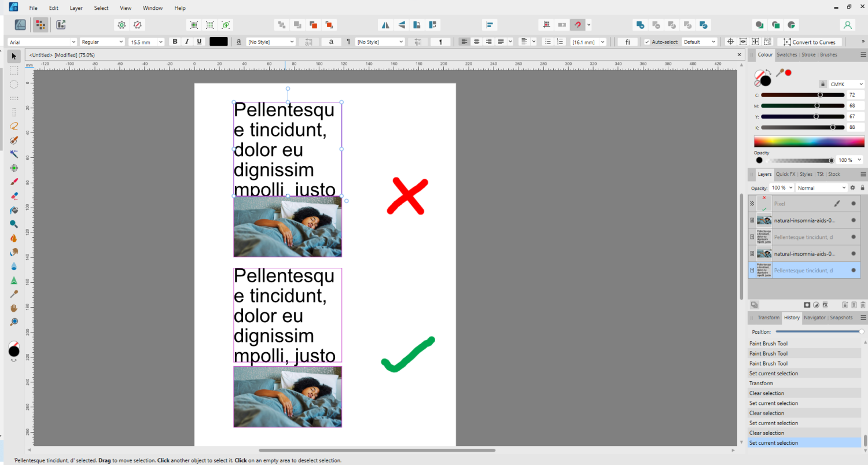Switch to the Navigator tab
The height and width of the screenshot is (465, 868).
pyautogui.click(x=814, y=318)
